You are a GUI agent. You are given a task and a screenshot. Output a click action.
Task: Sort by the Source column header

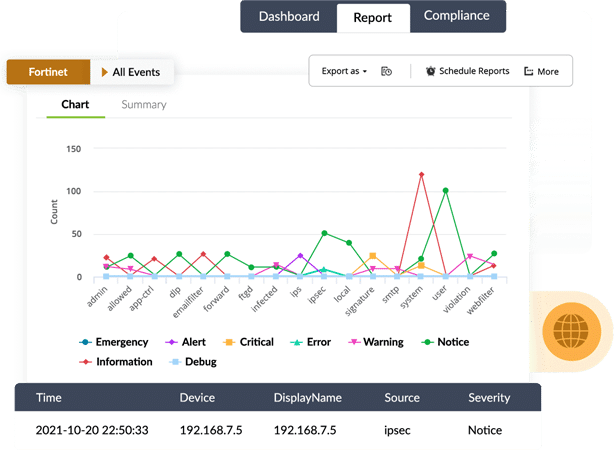coord(402,398)
